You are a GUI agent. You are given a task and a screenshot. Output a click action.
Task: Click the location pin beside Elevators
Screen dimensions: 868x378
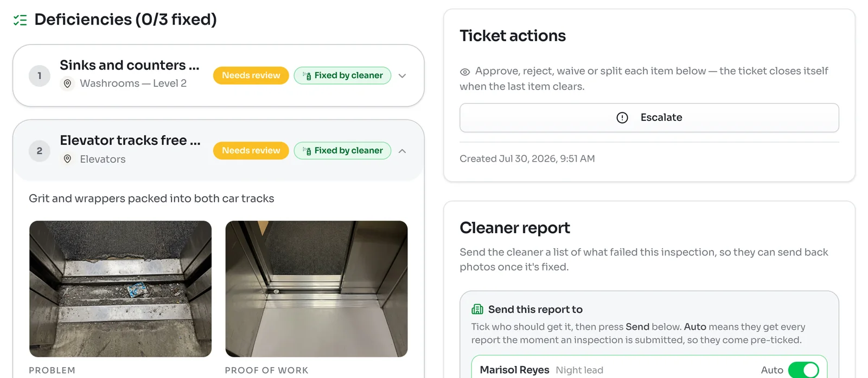tap(67, 159)
